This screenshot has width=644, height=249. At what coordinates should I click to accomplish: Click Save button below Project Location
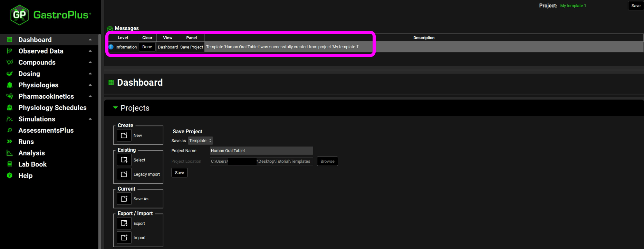[x=179, y=173]
